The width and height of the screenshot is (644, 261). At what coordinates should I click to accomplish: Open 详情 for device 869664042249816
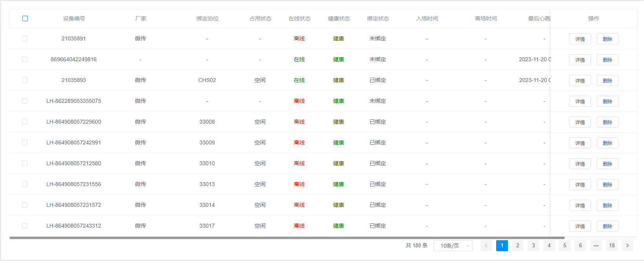pos(580,60)
